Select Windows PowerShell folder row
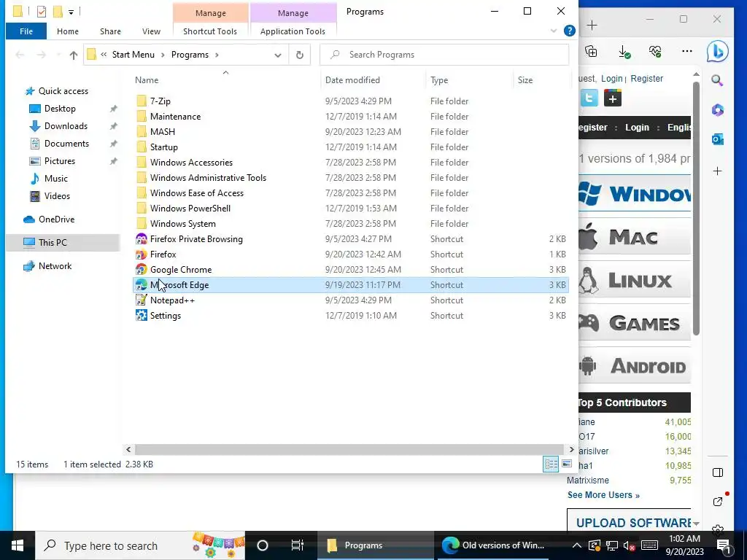The height and width of the screenshot is (560, 747). [351, 208]
